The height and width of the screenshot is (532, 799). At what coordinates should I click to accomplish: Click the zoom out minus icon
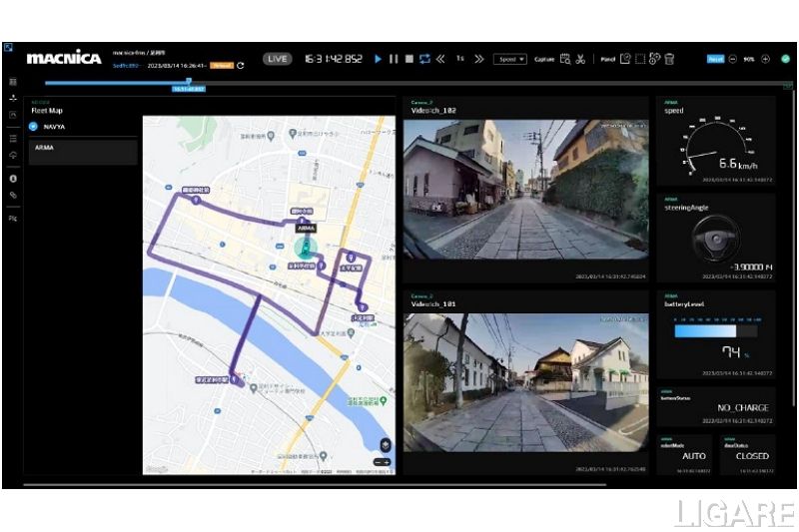[732, 60]
